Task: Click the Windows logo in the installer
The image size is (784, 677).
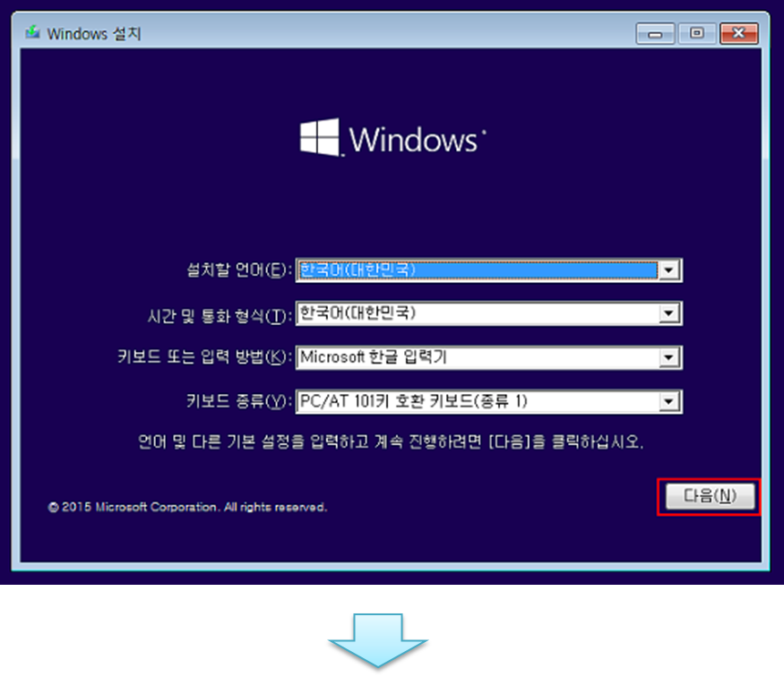Action: tap(393, 138)
